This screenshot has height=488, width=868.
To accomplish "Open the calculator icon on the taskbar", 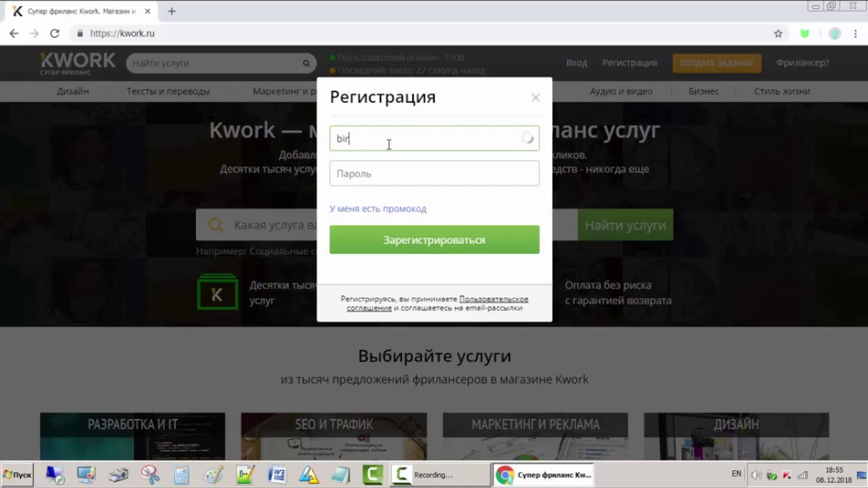I will 182,475.
